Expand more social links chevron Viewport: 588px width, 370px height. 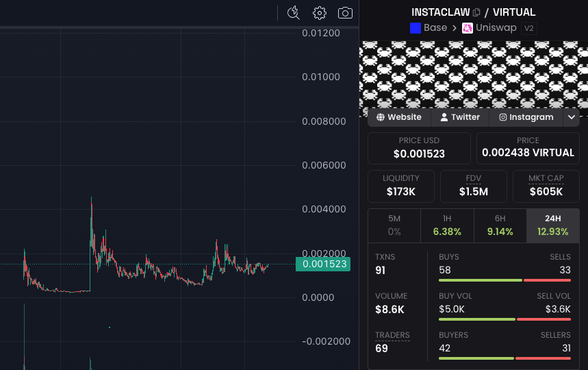tap(571, 117)
